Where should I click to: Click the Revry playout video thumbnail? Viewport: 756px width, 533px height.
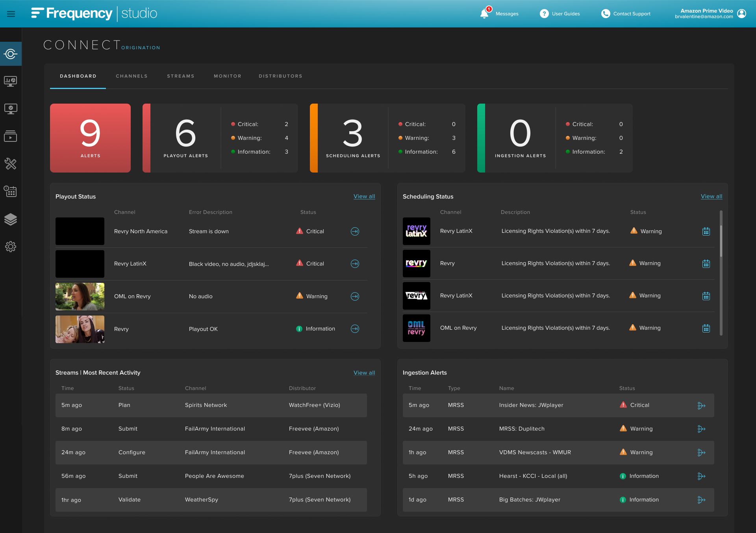[x=80, y=329]
